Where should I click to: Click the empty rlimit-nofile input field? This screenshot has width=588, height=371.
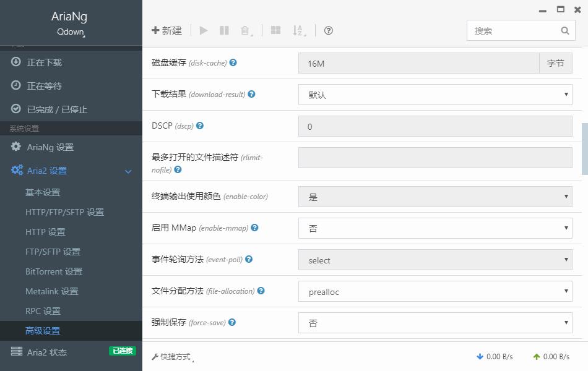435,158
